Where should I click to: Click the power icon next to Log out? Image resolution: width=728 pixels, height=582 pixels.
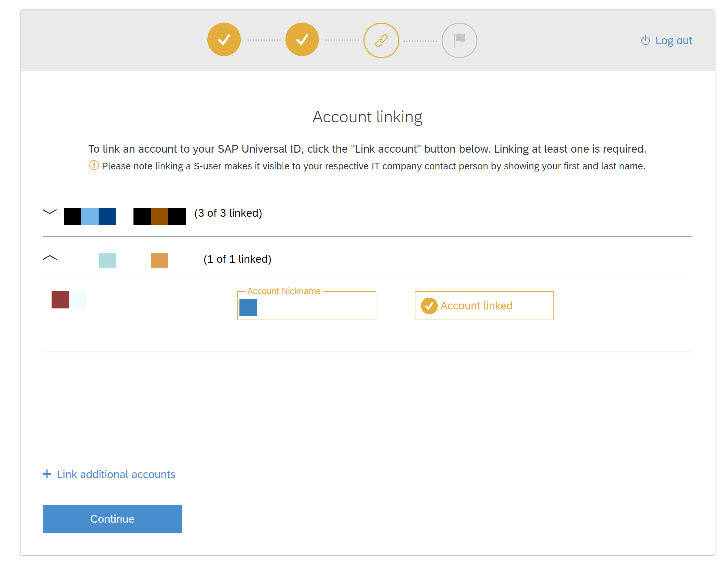pyautogui.click(x=645, y=40)
